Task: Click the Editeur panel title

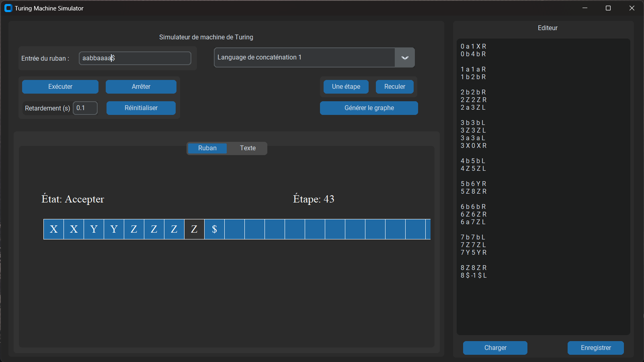Action: pyautogui.click(x=548, y=28)
